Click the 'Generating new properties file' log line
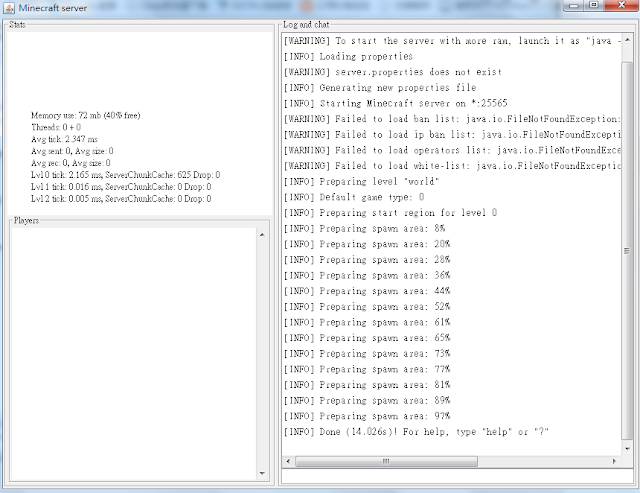Screen dimensions: 640x493 pyautogui.click(x=380, y=88)
